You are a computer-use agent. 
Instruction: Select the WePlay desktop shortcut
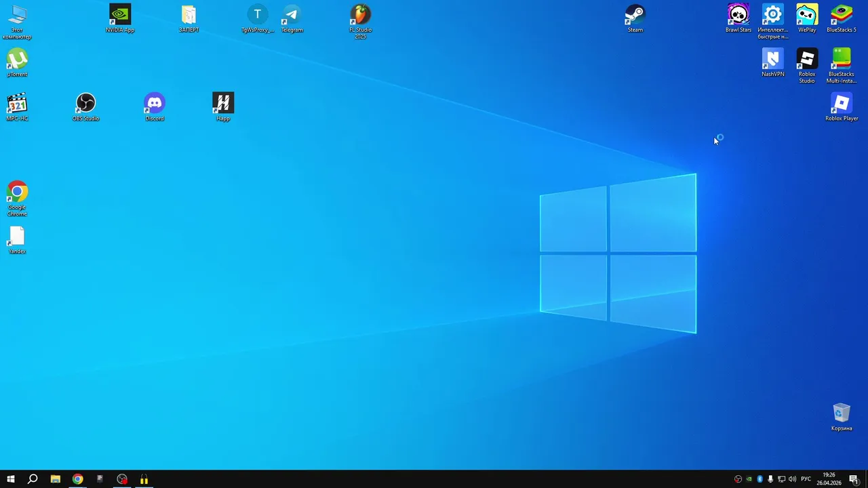(807, 18)
